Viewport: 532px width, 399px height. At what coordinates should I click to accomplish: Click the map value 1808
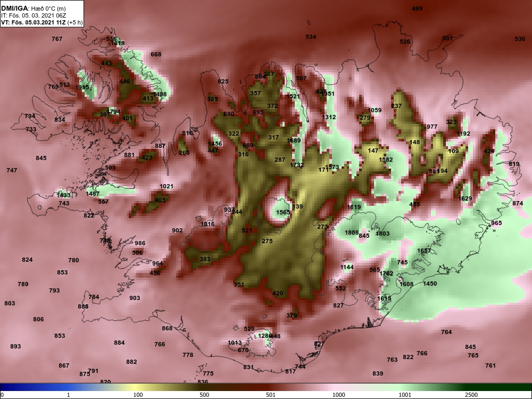(352, 232)
